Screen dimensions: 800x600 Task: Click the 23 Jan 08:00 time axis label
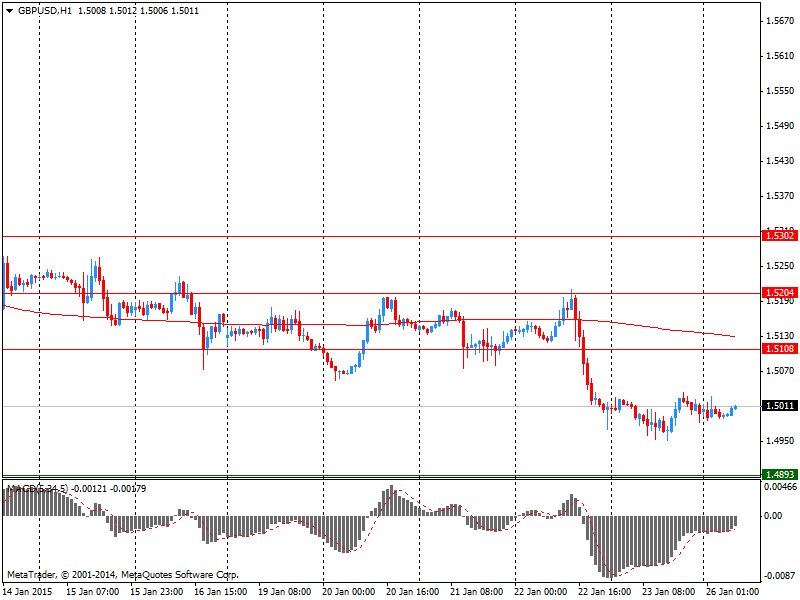pos(668,592)
